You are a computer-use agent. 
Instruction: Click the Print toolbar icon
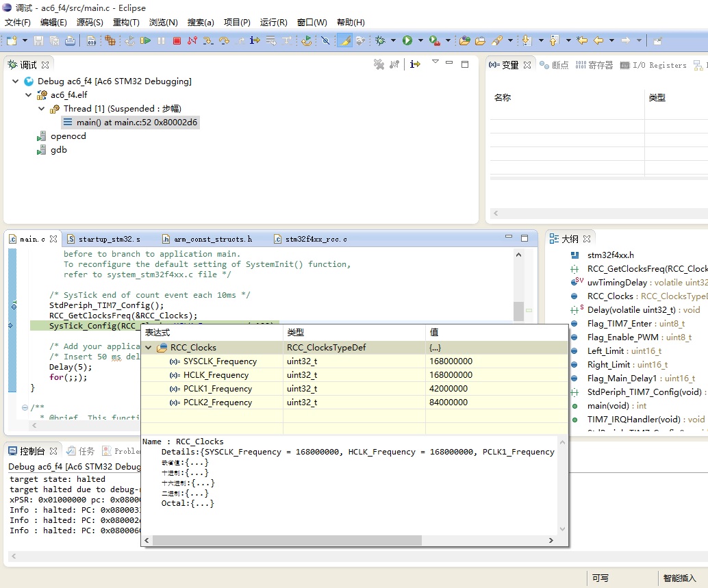point(70,40)
